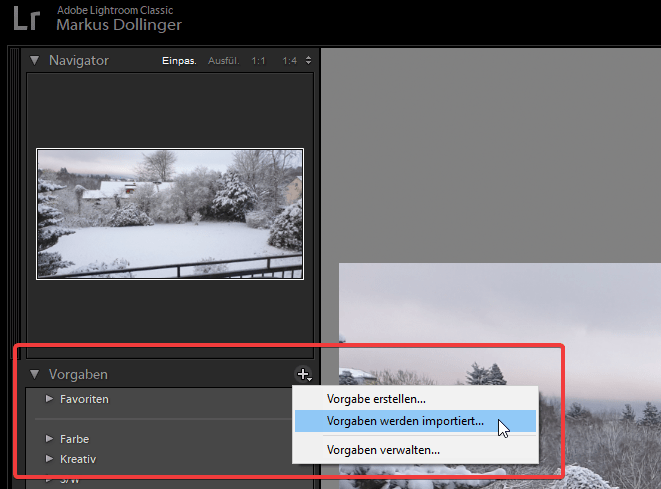The image size is (661, 489).
Task: Click the snowy garden Navigator thumbnail
Action: tap(170, 213)
